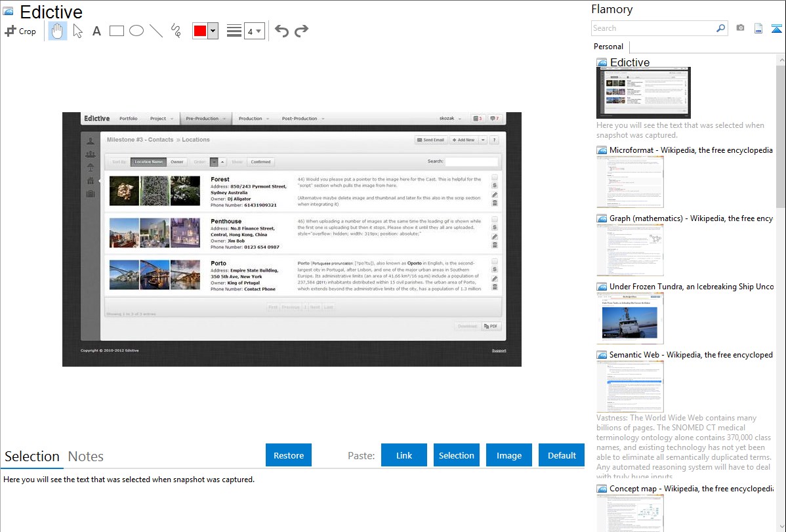Open the Microformat Wikipedia thumbnail

point(630,182)
